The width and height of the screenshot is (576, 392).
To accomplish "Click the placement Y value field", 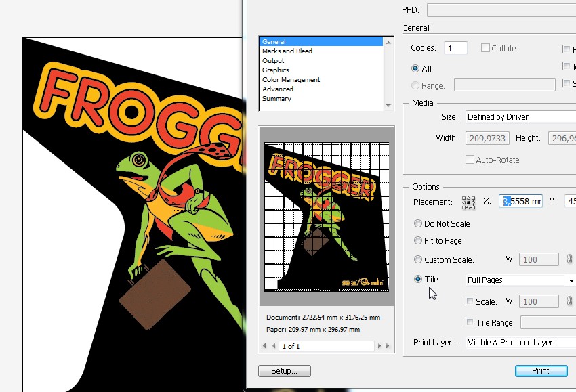I will (571, 201).
